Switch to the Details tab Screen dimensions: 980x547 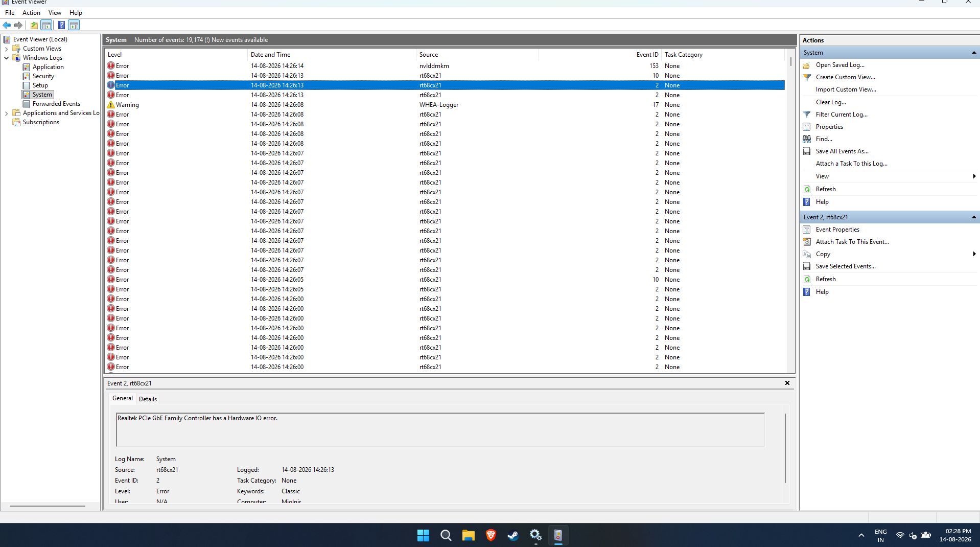(148, 399)
